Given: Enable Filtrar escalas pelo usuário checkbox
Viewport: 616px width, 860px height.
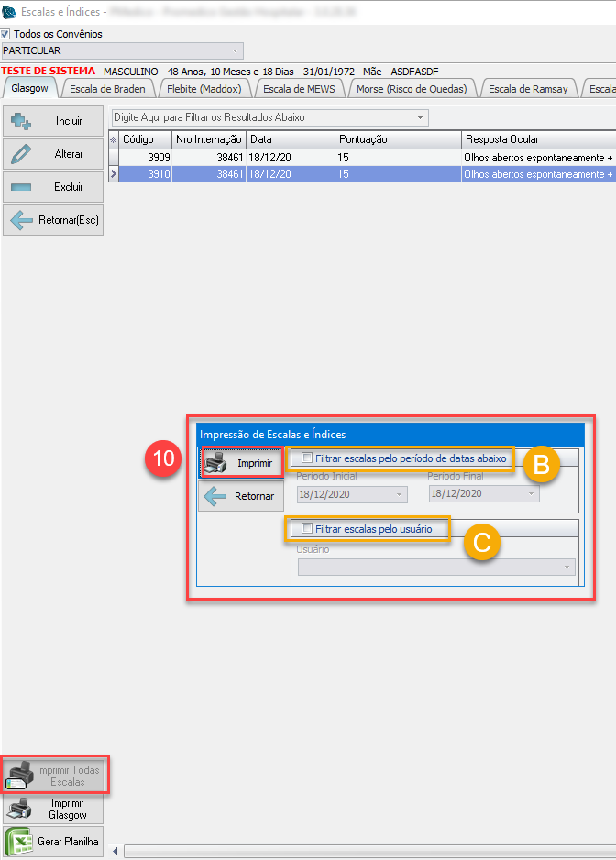Looking at the screenshot, I should (x=306, y=529).
